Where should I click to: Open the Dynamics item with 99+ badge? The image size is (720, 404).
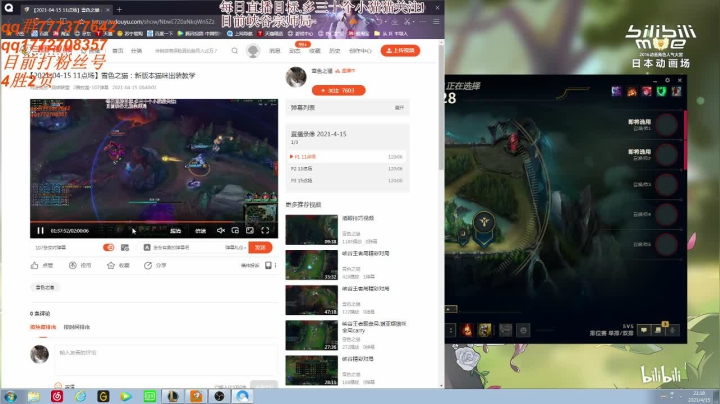(x=295, y=50)
